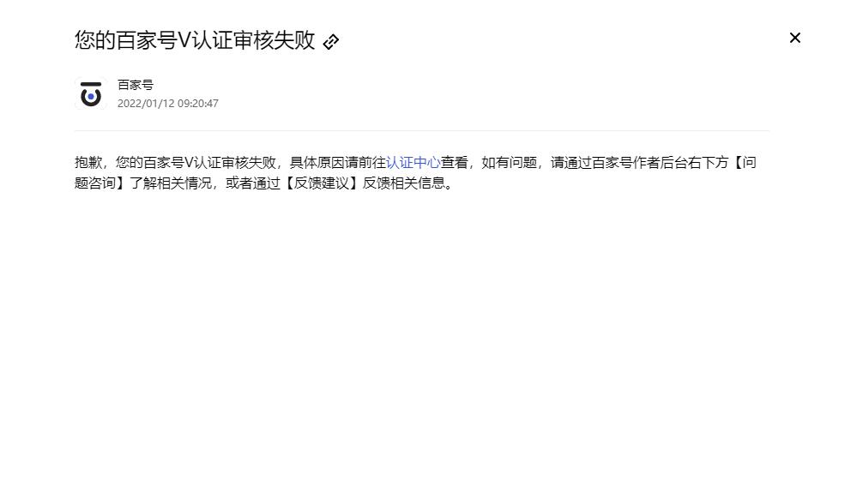Select the 题咨询】 text on second line

(102, 183)
